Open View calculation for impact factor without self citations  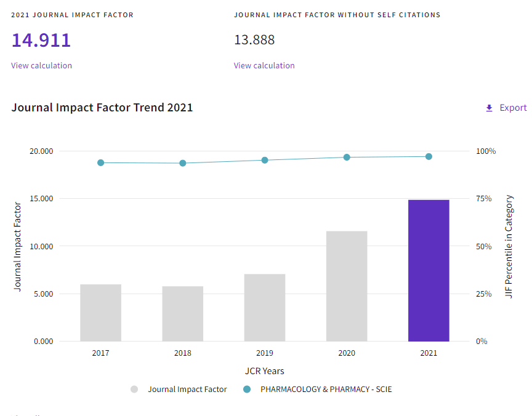264,66
